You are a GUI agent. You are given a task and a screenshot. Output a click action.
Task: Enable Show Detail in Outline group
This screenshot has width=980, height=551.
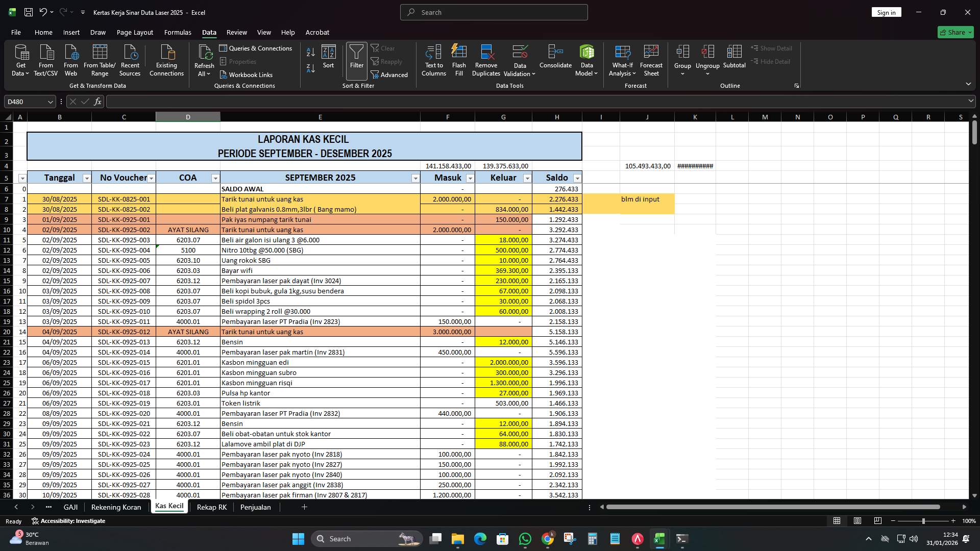click(x=772, y=48)
